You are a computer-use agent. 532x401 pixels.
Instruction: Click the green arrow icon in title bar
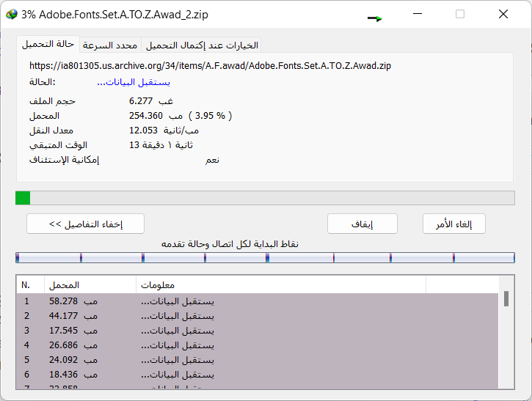point(375,18)
